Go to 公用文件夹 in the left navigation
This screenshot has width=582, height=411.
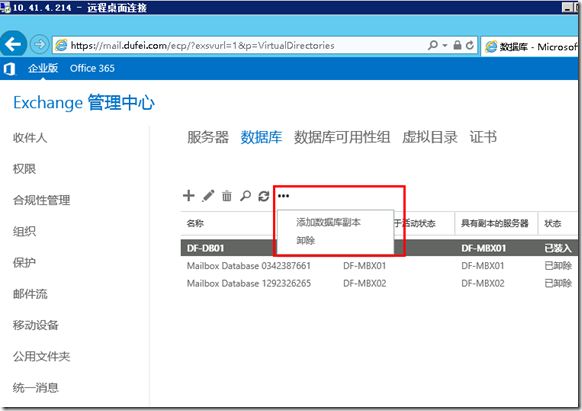(x=41, y=356)
